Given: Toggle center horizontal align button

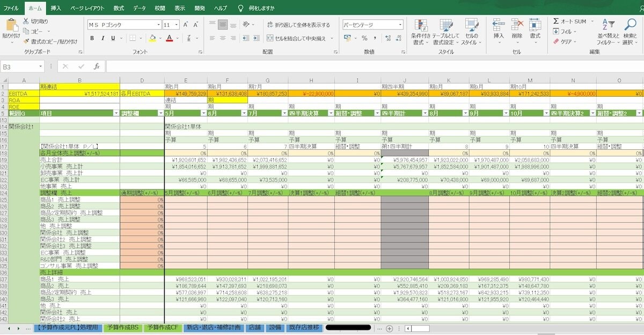Looking at the screenshot, I should [x=223, y=38].
